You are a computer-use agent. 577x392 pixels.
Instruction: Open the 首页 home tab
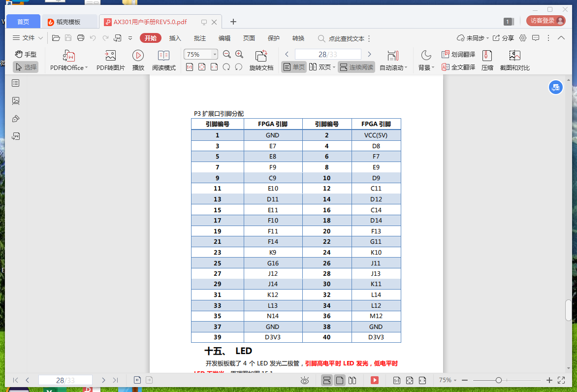(23, 21)
